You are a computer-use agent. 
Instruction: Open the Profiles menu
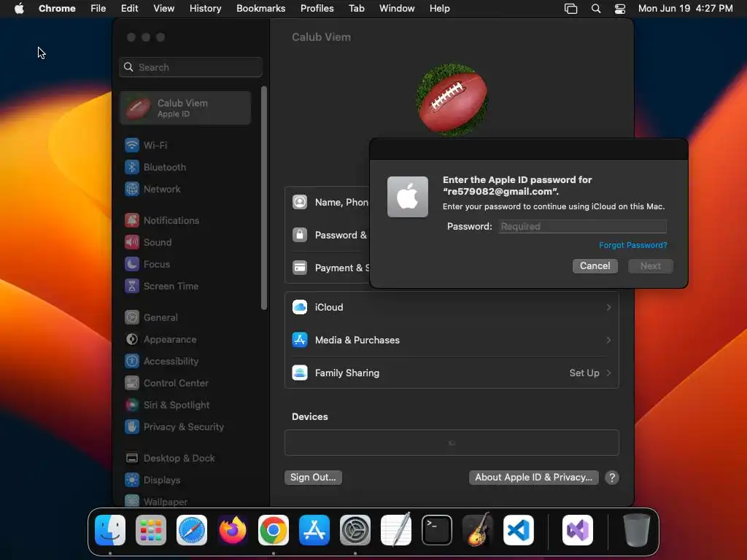click(x=317, y=8)
